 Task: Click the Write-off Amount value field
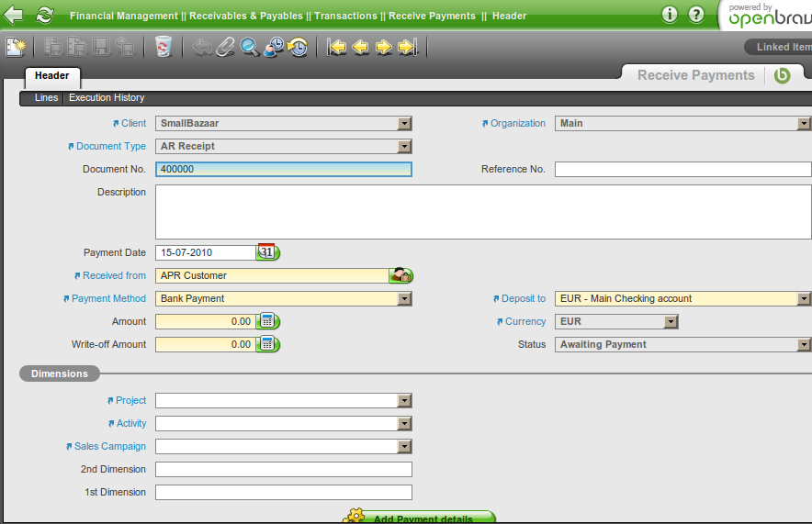pyautogui.click(x=206, y=344)
